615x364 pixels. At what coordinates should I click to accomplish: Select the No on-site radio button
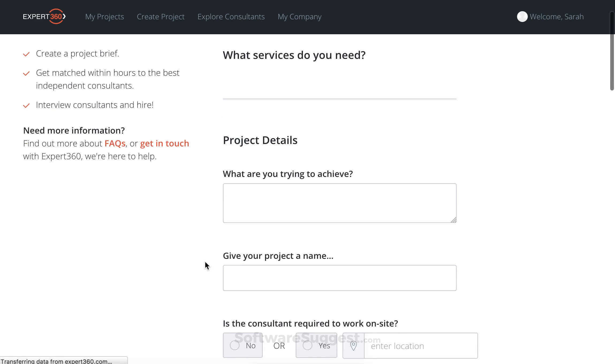coord(235,345)
